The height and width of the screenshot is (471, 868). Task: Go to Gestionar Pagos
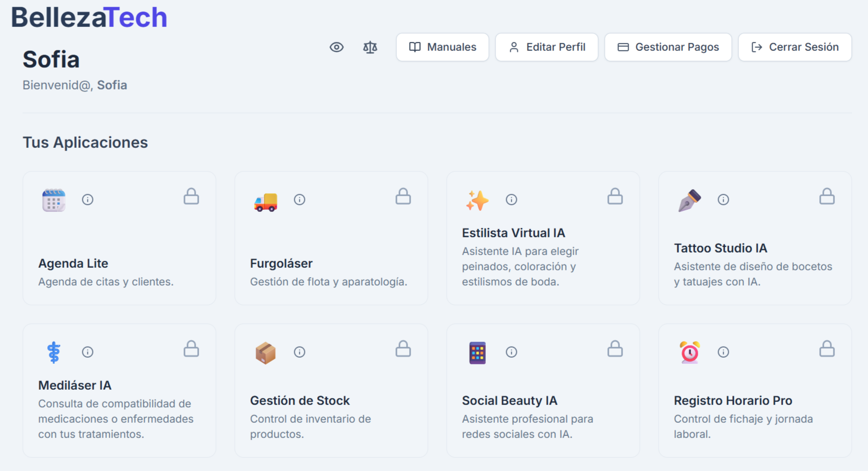pos(668,47)
